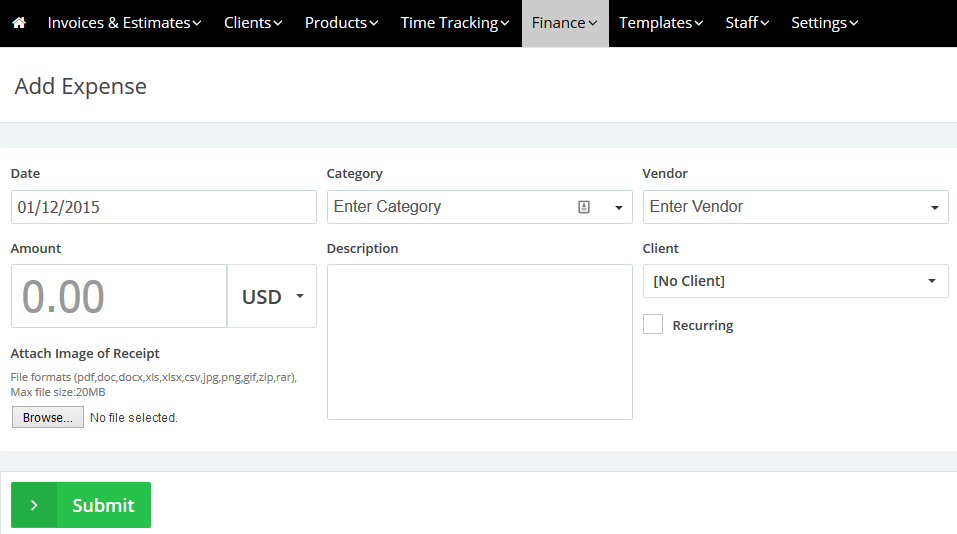
Task: Open the Finance menu
Action: click(565, 23)
